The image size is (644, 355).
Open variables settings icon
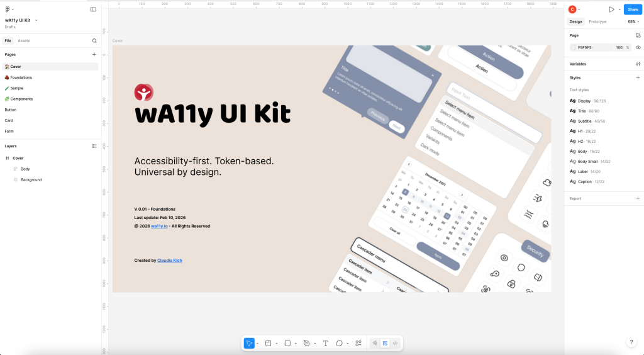[638, 64]
